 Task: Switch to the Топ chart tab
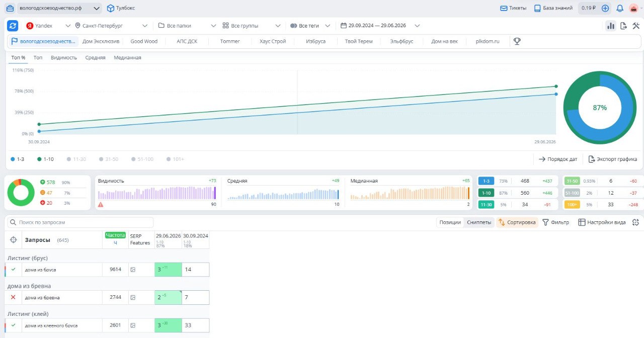pyautogui.click(x=38, y=57)
